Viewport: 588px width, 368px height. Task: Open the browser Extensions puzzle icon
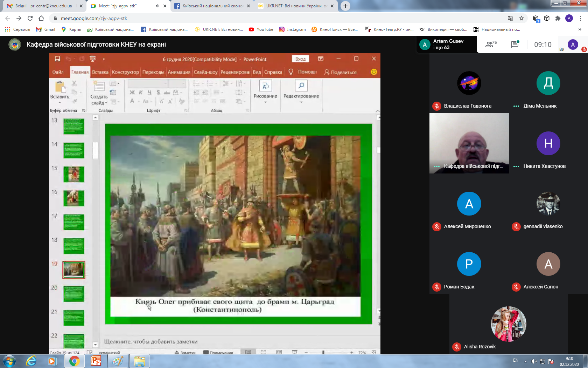[558, 18]
